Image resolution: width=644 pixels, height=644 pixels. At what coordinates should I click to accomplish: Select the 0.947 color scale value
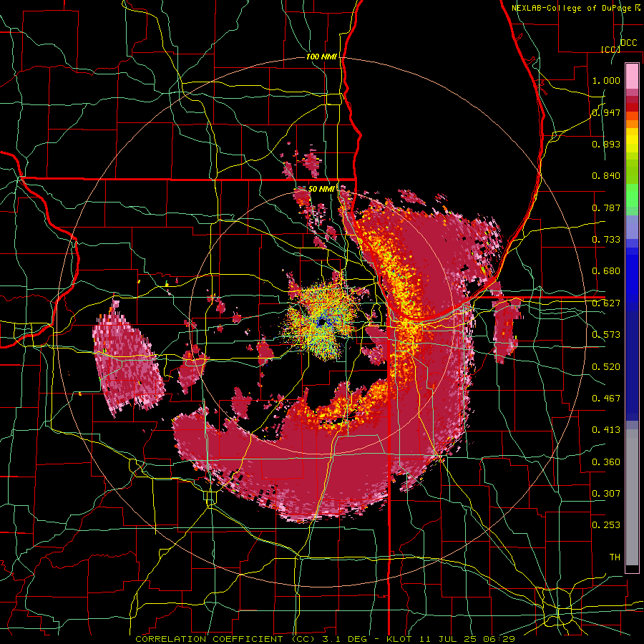pyautogui.click(x=606, y=112)
